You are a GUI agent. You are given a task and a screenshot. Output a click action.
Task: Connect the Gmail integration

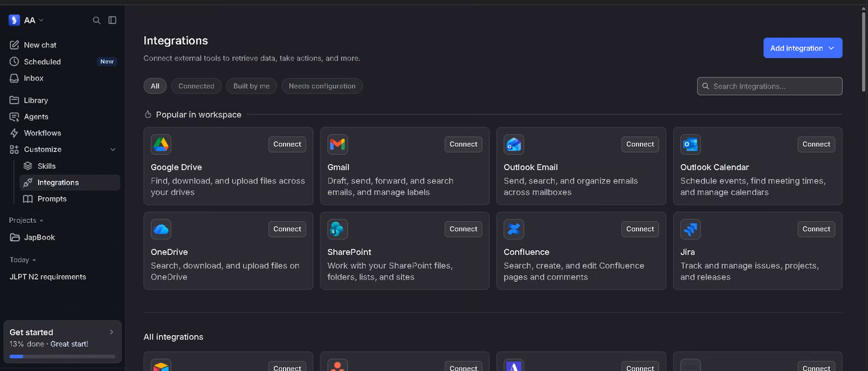[x=463, y=144]
